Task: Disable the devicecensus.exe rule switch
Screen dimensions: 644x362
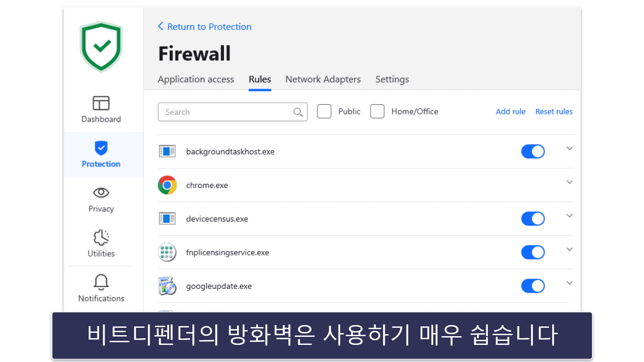Action: tap(533, 219)
